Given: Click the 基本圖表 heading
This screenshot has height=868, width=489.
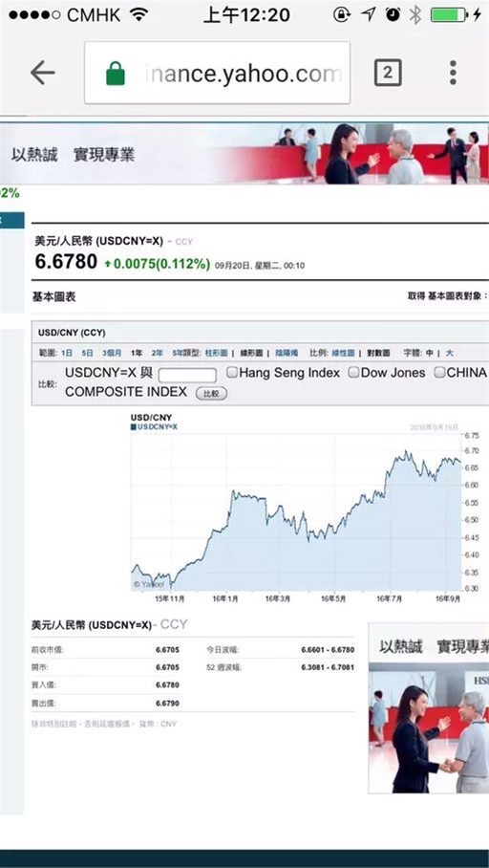Looking at the screenshot, I should [x=53, y=297].
